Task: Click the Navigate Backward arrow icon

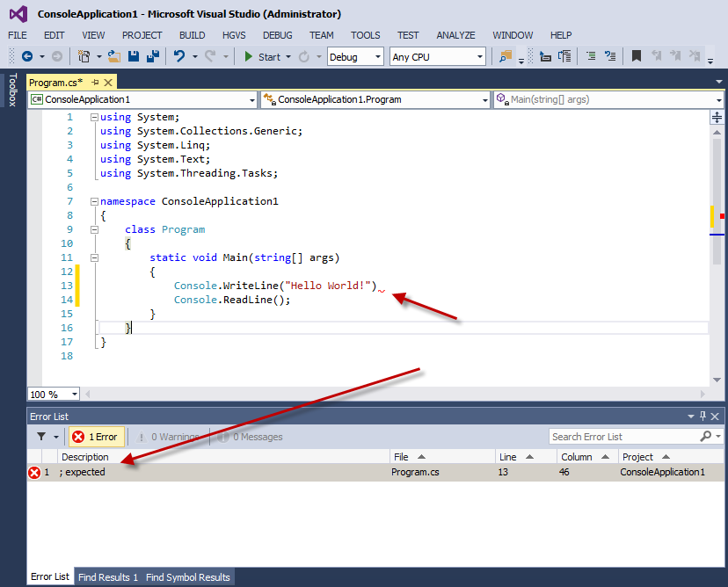Action: pyautogui.click(x=27, y=56)
